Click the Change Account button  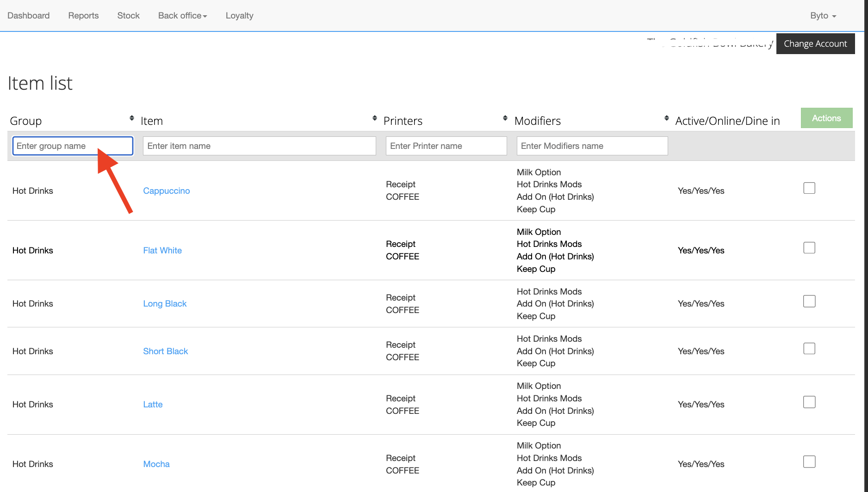click(815, 44)
